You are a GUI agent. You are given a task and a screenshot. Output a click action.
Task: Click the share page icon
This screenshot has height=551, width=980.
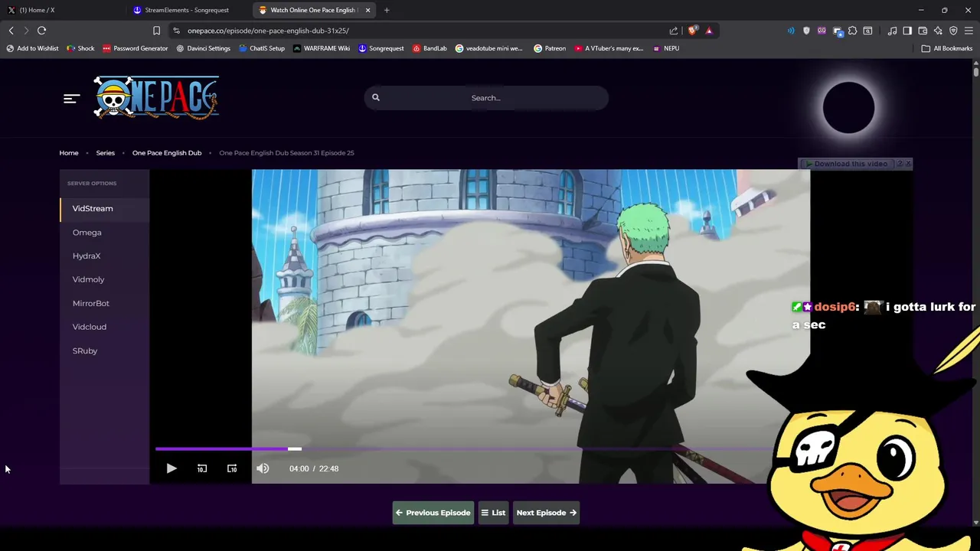point(674,31)
